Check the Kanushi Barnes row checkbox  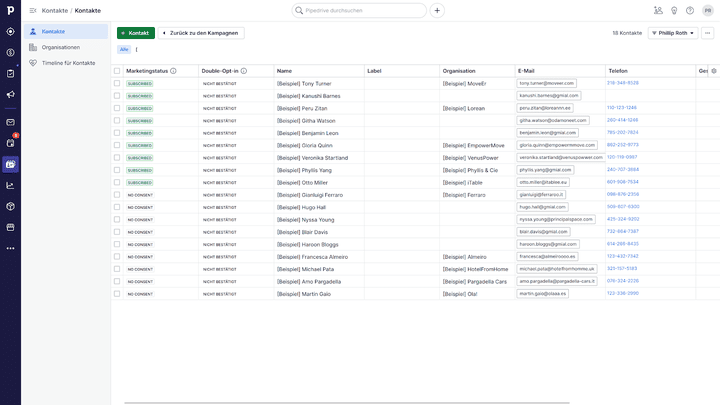coord(117,96)
